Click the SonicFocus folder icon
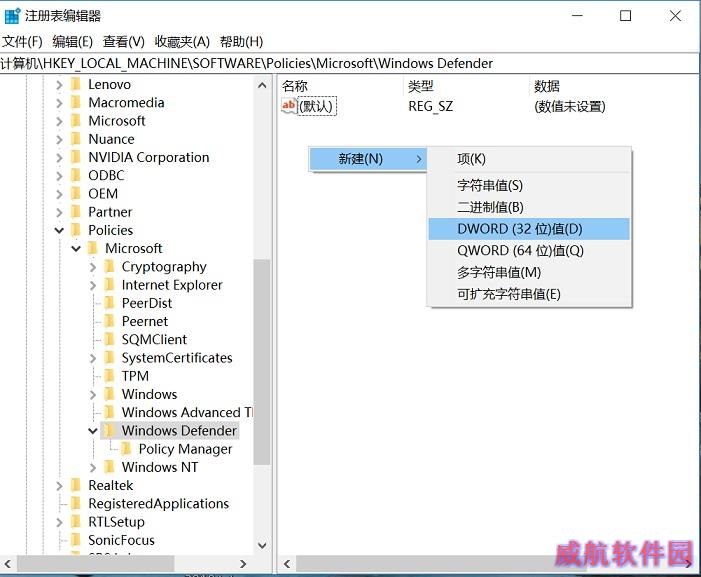 tap(76, 540)
